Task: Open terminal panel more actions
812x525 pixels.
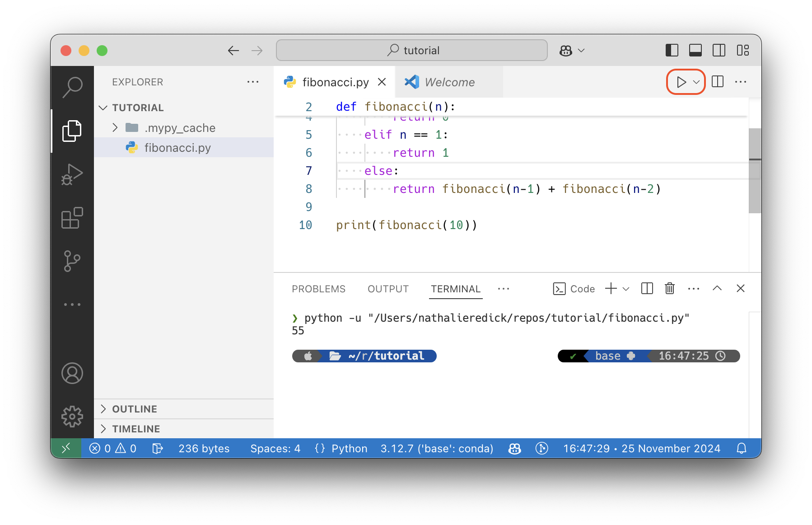Action: tap(694, 289)
